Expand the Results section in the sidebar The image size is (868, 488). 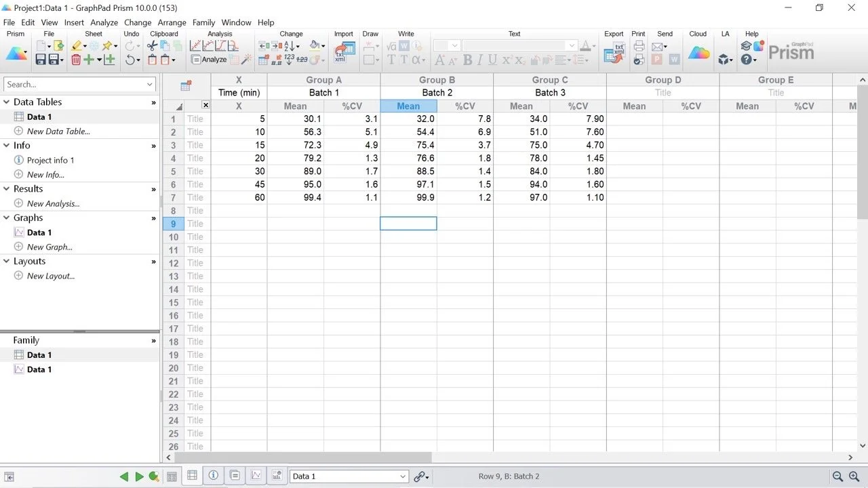pyautogui.click(x=154, y=188)
